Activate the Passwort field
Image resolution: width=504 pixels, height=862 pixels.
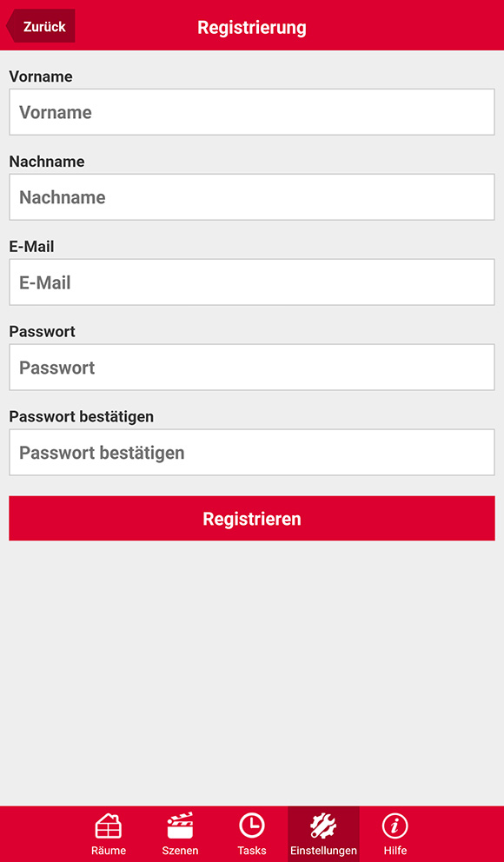click(252, 368)
